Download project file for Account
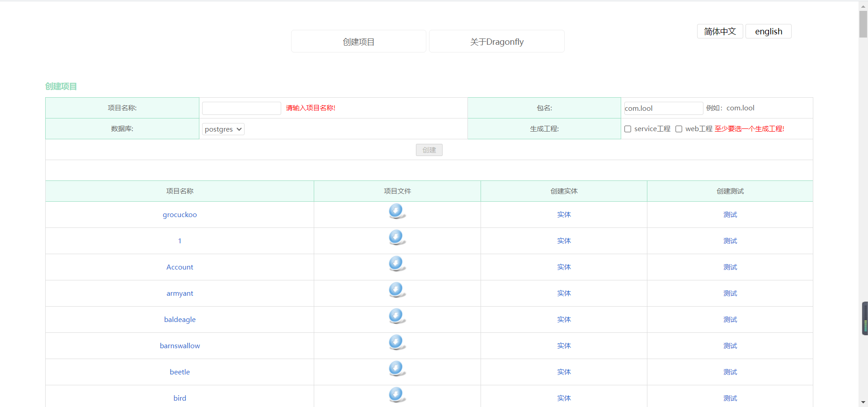868x407 pixels. tap(397, 264)
